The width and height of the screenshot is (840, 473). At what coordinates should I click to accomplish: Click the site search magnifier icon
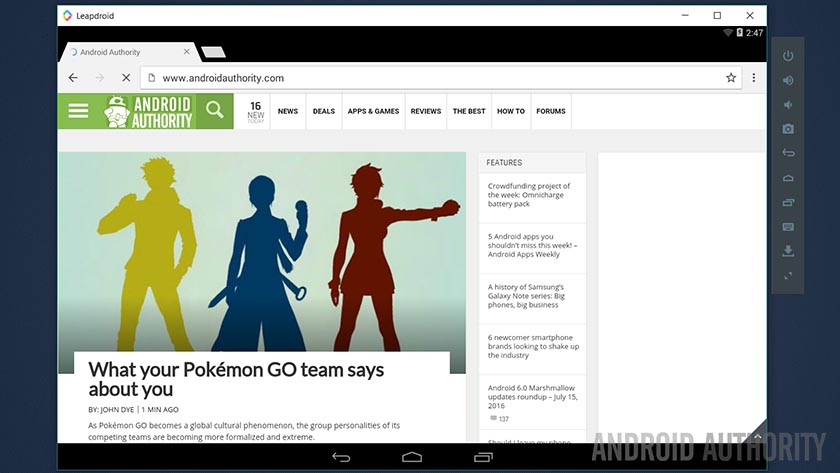tap(214, 111)
